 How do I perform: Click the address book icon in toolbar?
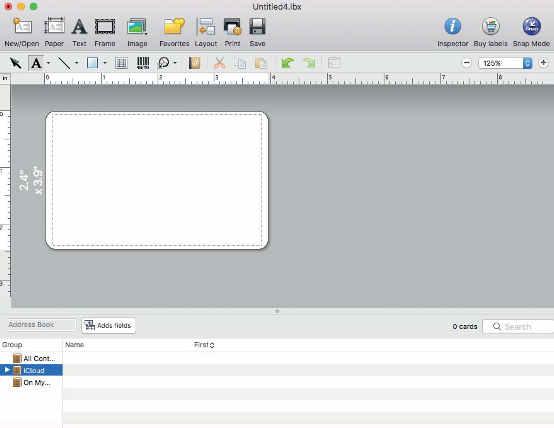pos(194,63)
